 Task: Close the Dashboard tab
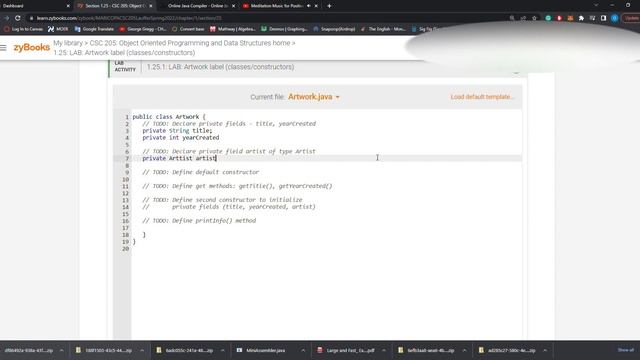(x=68, y=6)
